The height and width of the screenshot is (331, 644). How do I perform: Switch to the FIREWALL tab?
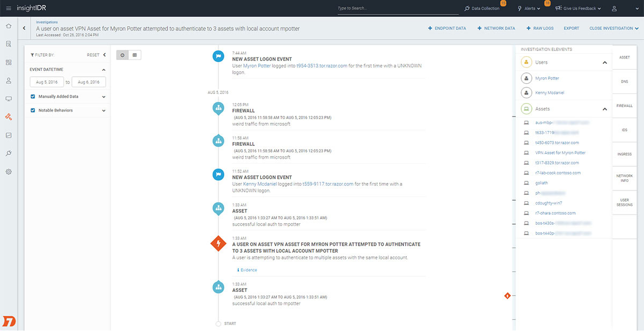[625, 106]
